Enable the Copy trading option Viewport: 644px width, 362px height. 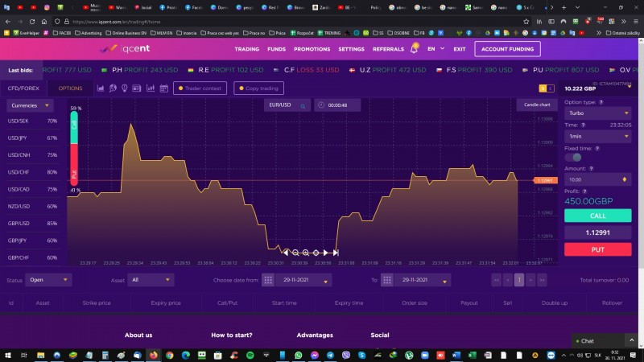click(258, 88)
